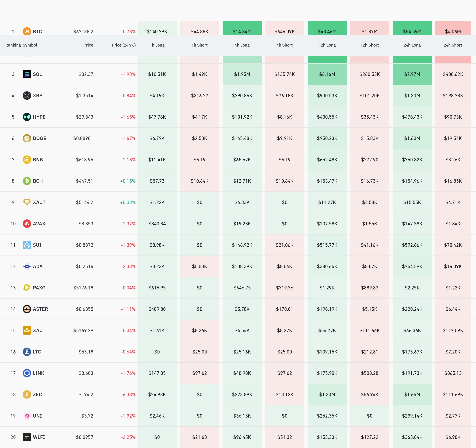Sort table by Price (24h%) header
Image resolution: width=476 pixels, height=448 pixels.
pos(124,45)
